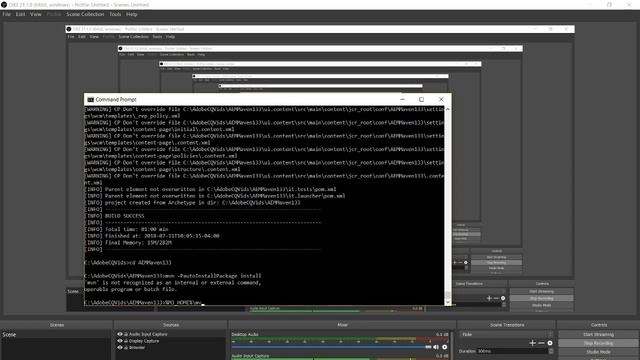Click Command Prompt scrollbar up arrow
The width and height of the screenshot is (640, 360).
click(448, 109)
